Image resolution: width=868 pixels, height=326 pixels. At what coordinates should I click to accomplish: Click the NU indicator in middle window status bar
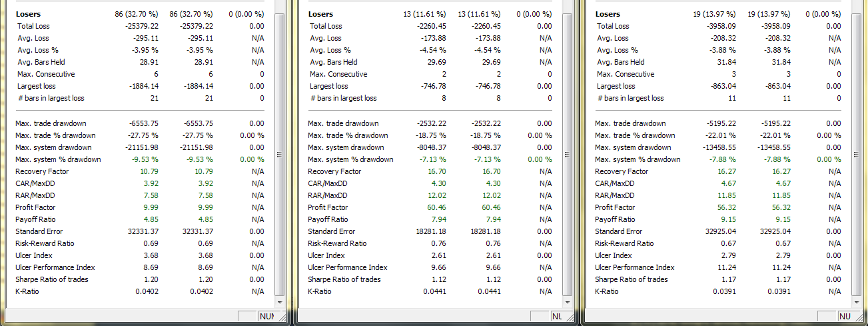tap(557, 317)
